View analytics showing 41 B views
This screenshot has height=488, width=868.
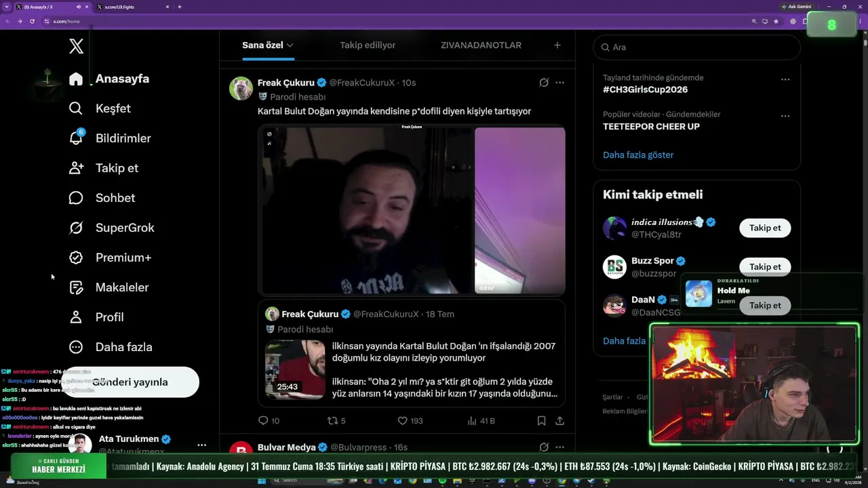click(x=481, y=421)
